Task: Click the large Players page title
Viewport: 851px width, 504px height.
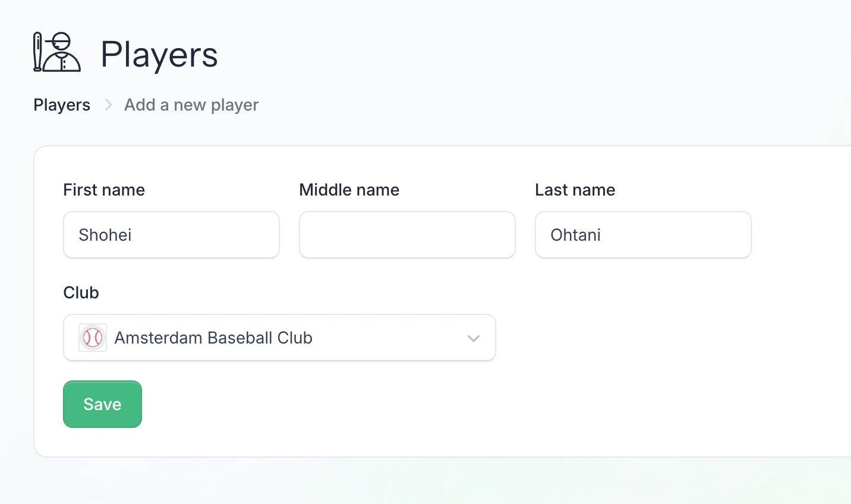Action: click(x=159, y=55)
